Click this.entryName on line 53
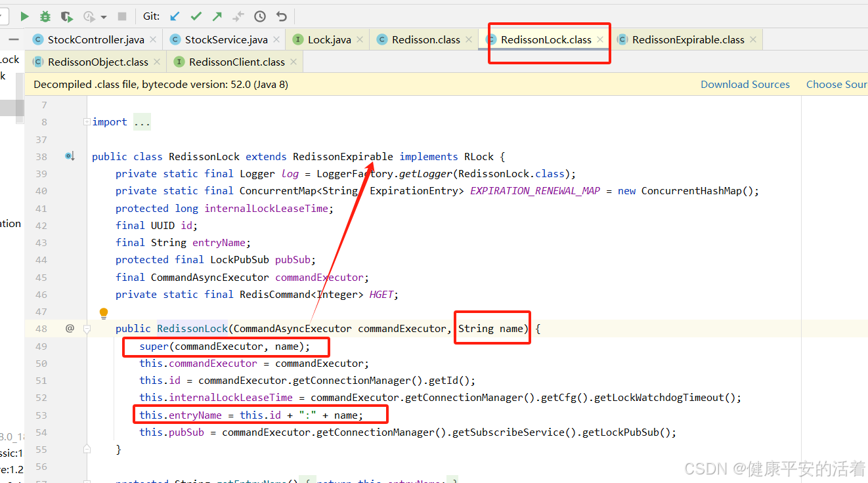This screenshot has width=868, height=483. pyautogui.click(x=181, y=415)
